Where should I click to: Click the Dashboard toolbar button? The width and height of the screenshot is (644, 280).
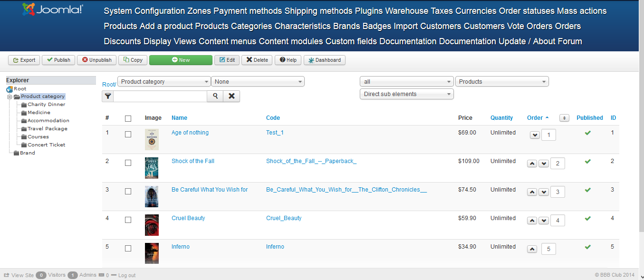coord(324,60)
